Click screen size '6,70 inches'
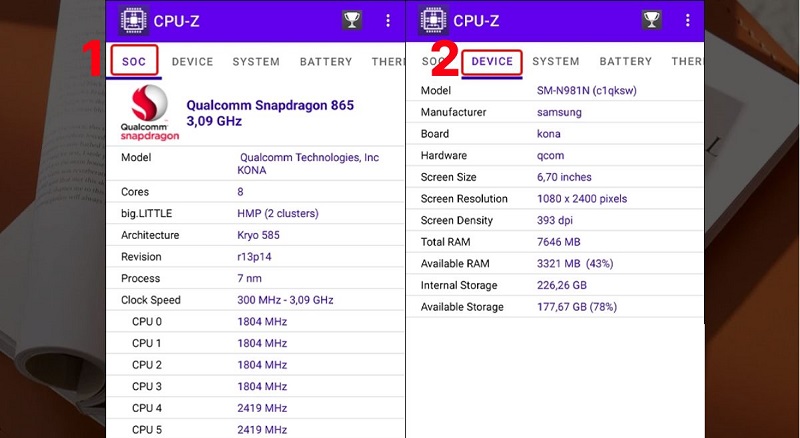The image size is (800, 438). pos(564,177)
